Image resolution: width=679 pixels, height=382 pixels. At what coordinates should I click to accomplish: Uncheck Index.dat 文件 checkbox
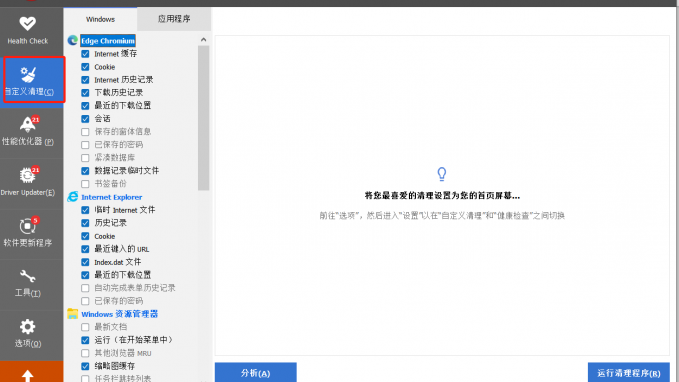[x=85, y=262]
